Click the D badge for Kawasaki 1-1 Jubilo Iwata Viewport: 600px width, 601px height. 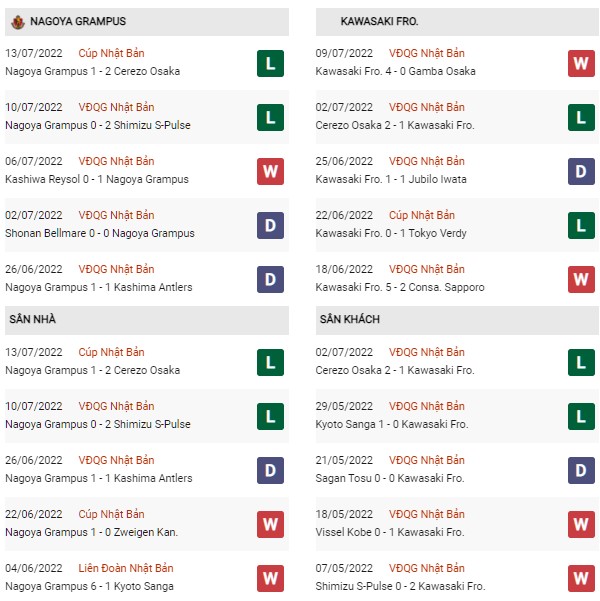point(581,171)
